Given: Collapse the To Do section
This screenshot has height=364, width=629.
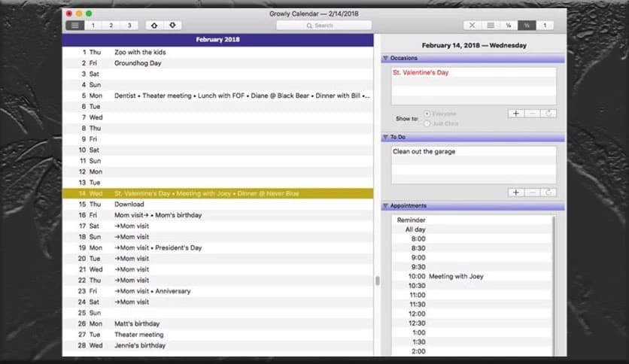Looking at the screenshot, I should 385,138.
